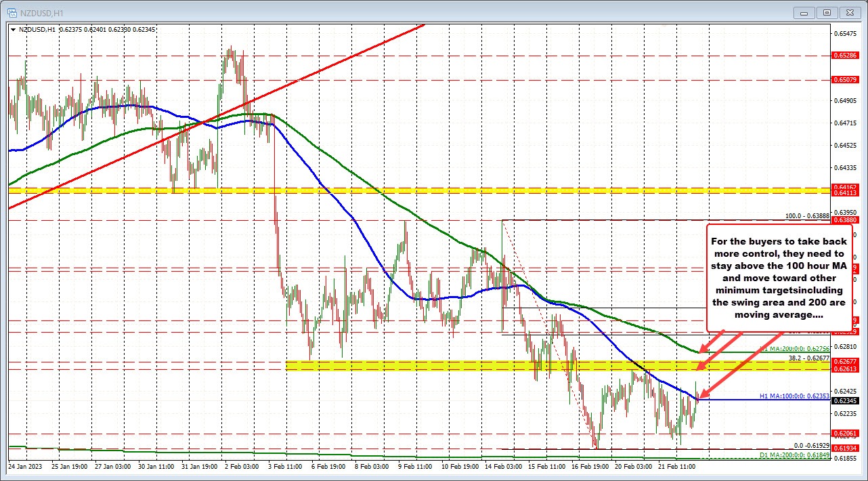Screen dimensions: 868x481
Task: Click the 0.62425 price axis value
Action: pyautogui.click(x=844, y=391)
